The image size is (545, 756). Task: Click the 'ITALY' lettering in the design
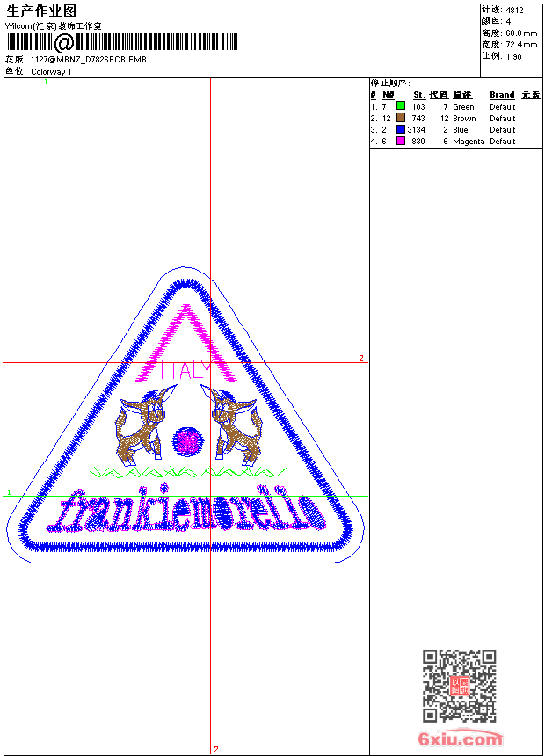[x=185, y=371]
